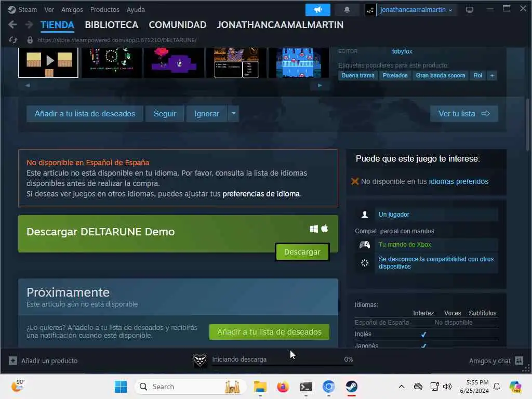This screenshot has height=399, width=532.
Task: Open the Steam menu
Action: pyautogui.click(x=28, y=9)
